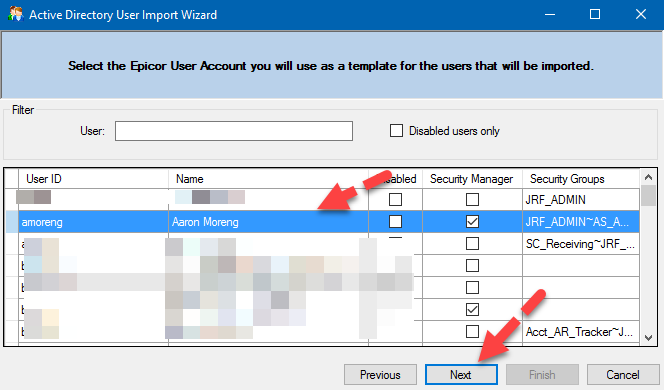The image size is (664, 390).
Task: Toggle Security Manager checkbox in JRF_ADMIN row
Action: (x=472, y=199)
